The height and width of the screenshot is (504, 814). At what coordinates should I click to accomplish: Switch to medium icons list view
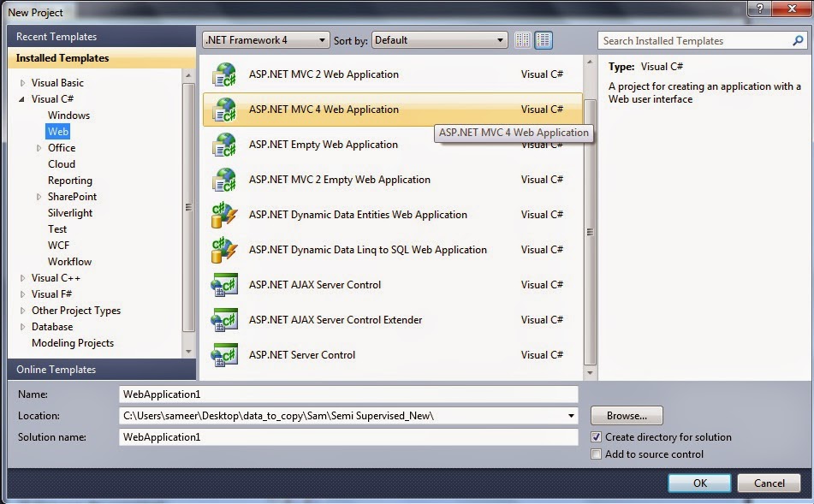click(544, 40)
